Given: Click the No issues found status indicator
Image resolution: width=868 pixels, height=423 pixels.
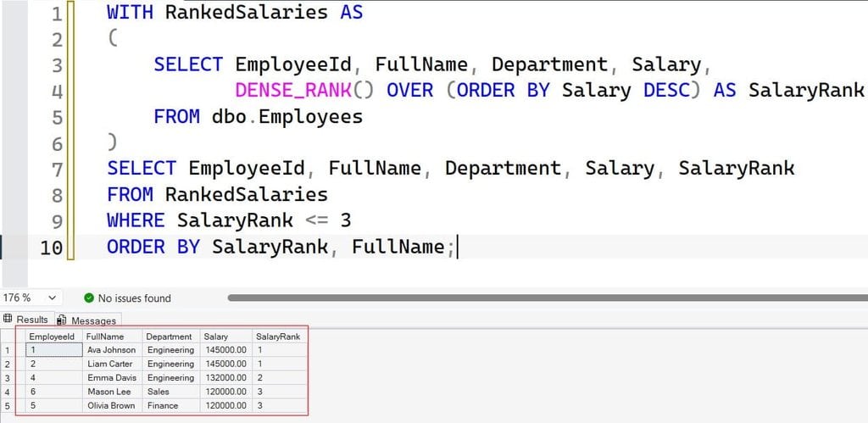Looking at the screenshot, I should click(127, 298).
